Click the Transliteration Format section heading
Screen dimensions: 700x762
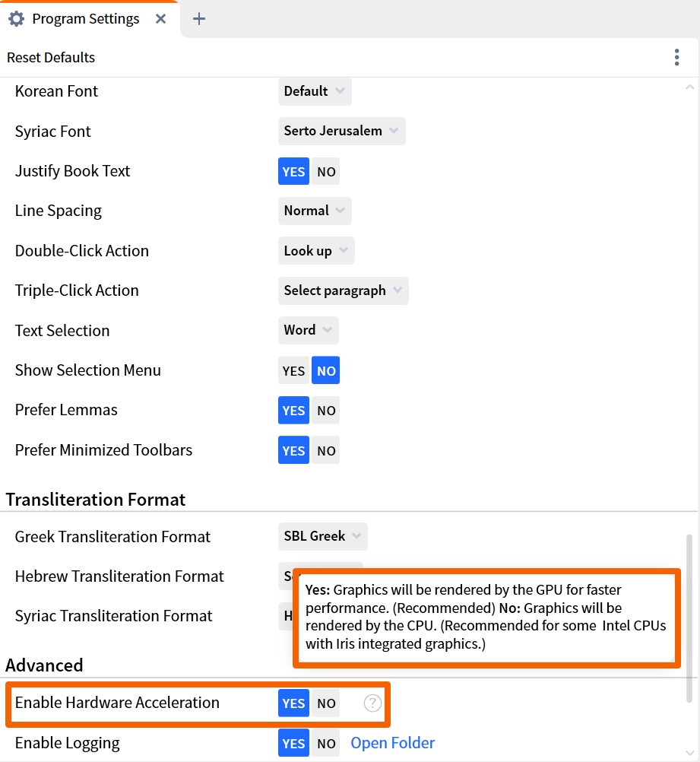96,500
